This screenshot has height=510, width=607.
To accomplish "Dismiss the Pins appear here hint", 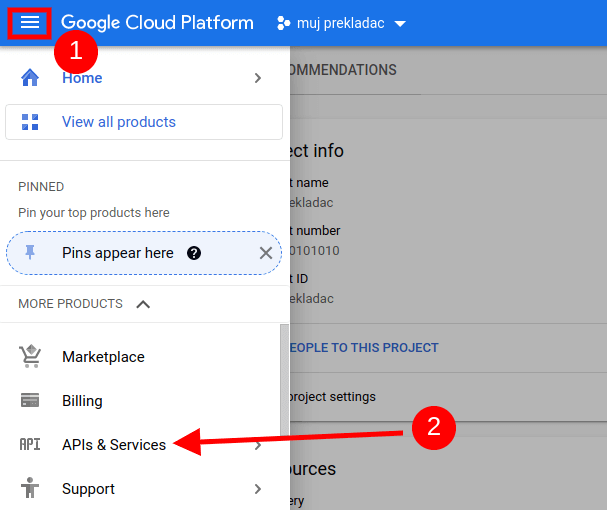I will coord(266,253).
